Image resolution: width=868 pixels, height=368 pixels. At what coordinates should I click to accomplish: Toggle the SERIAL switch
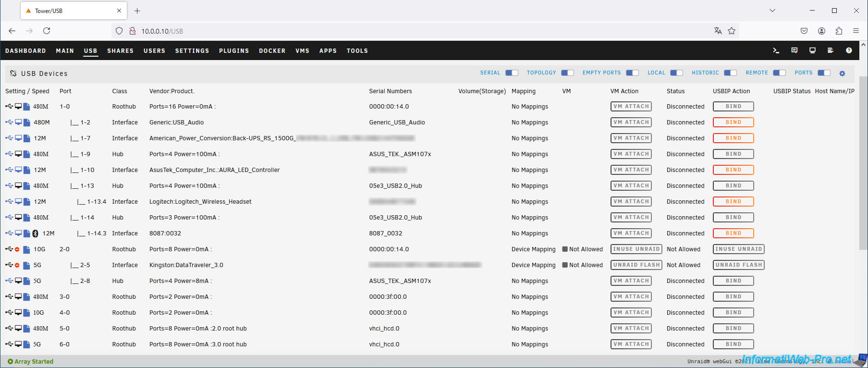(512, 73)
